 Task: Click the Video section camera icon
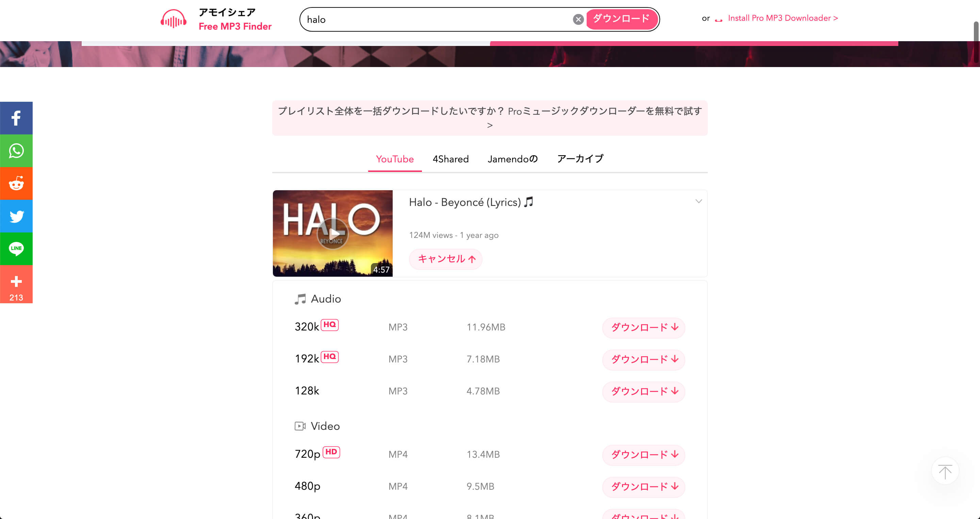pos(300,426)
